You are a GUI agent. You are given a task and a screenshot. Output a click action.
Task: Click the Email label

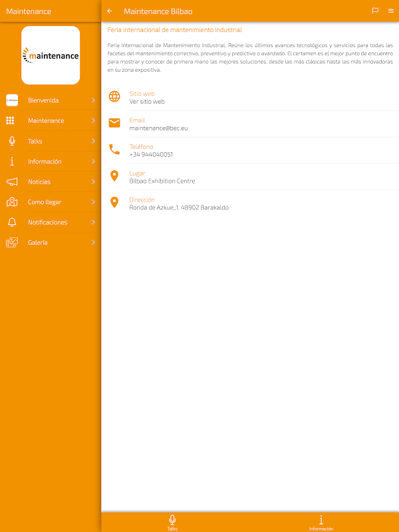pyautogui.click(x=137, y=120)
